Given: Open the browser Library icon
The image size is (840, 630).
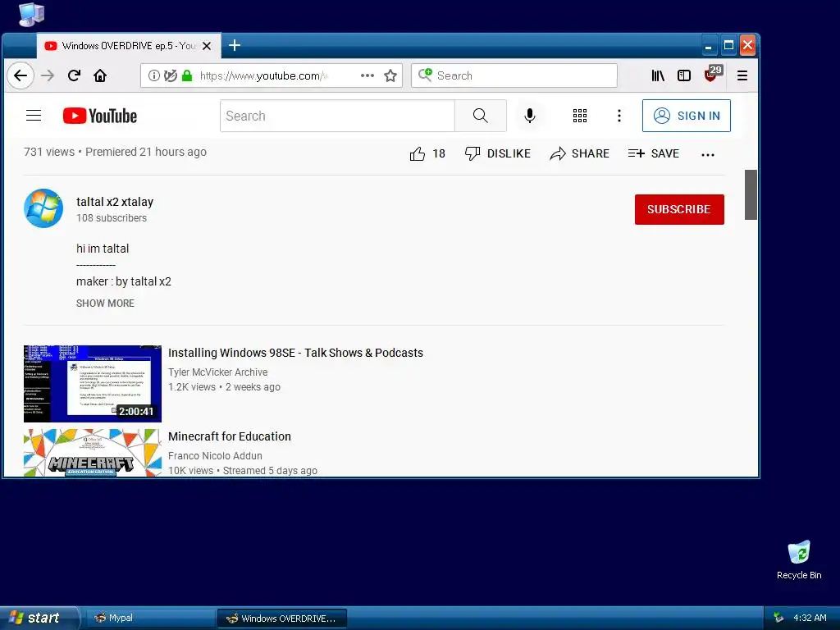Looking at the screenshot, I should pyautogui.click(x=658, y=75).
